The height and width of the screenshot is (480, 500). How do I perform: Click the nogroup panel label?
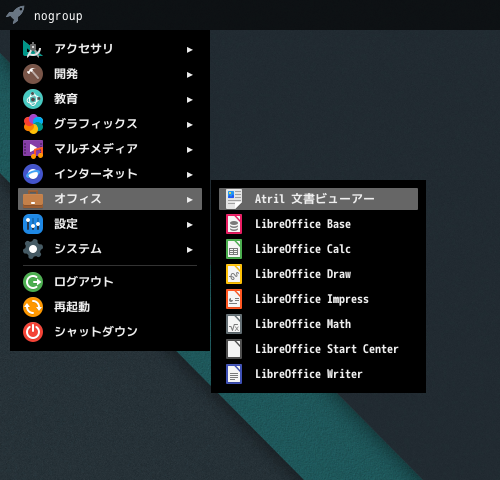coord(58,16)
